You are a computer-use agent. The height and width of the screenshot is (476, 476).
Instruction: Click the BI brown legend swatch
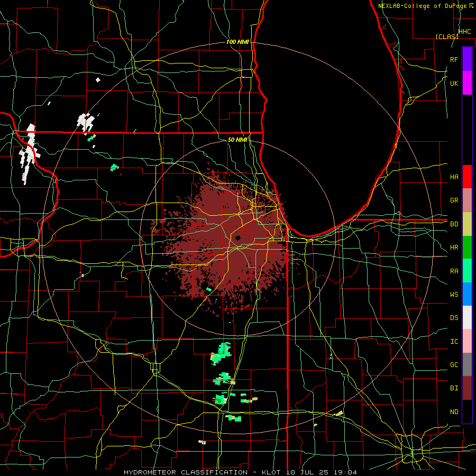[467, 388]
